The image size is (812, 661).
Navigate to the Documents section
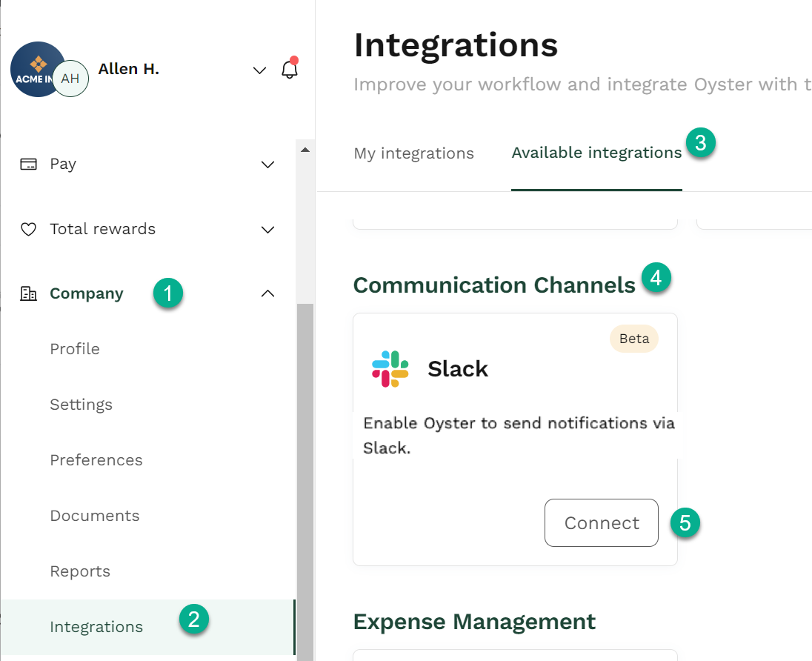click(94, 515)
